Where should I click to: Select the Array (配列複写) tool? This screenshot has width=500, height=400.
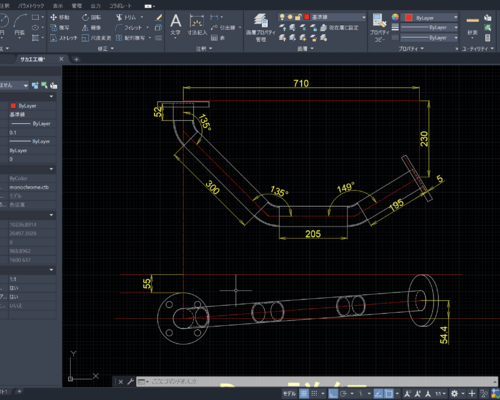point(130,38)
